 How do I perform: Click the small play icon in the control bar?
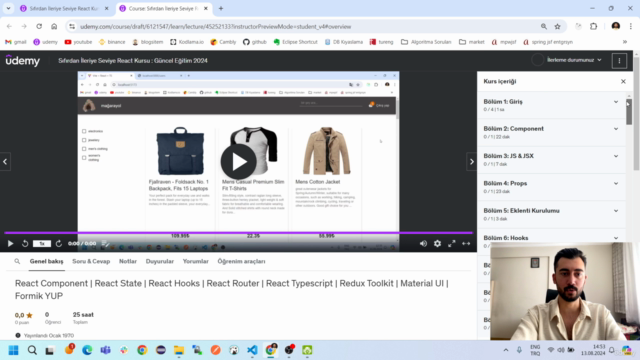(x=11, y=243)
